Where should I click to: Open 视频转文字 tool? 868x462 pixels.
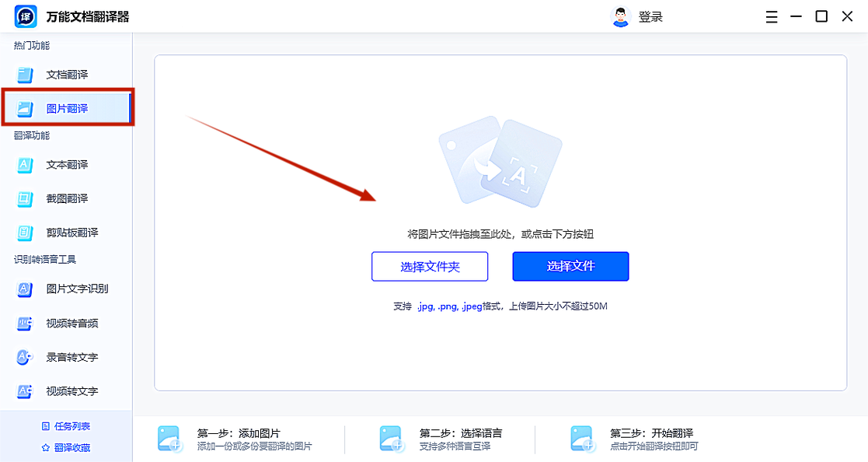click(x=66, y=391)
